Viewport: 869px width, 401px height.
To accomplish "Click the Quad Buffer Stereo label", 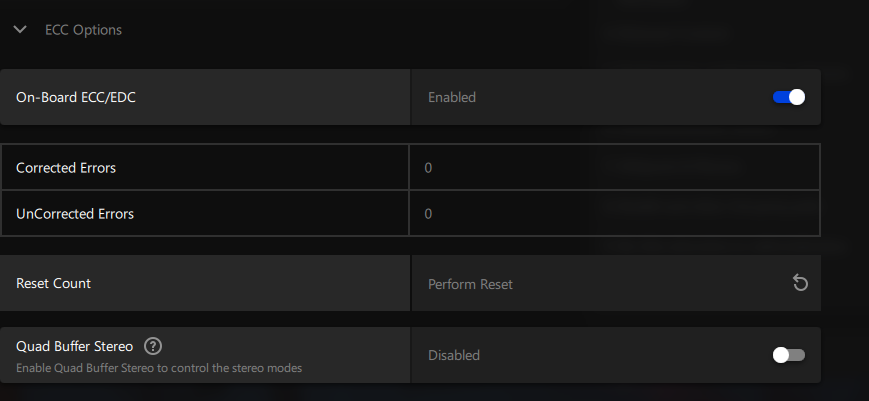I will coord(74,346).
